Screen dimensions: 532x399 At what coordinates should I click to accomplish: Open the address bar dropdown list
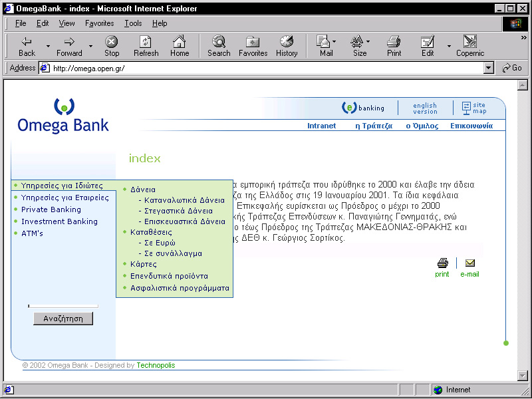click(488, 68)
